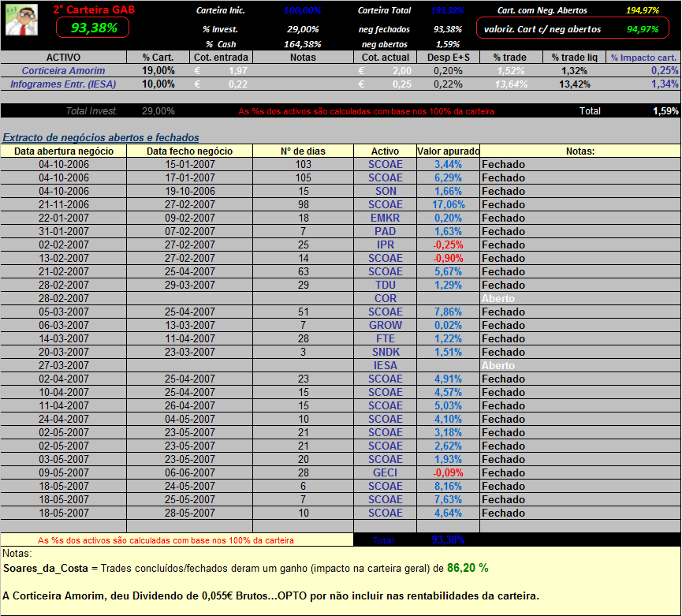
Task: Select the green 86,20 % gain figure
Action: click(467, 568)
